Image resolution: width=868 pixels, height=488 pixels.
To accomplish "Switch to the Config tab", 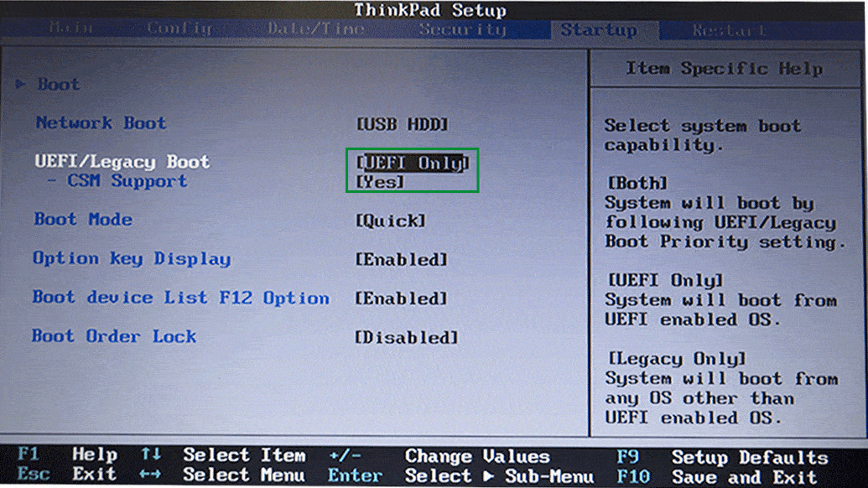I will pyautogui.click(x=180, y=29).
